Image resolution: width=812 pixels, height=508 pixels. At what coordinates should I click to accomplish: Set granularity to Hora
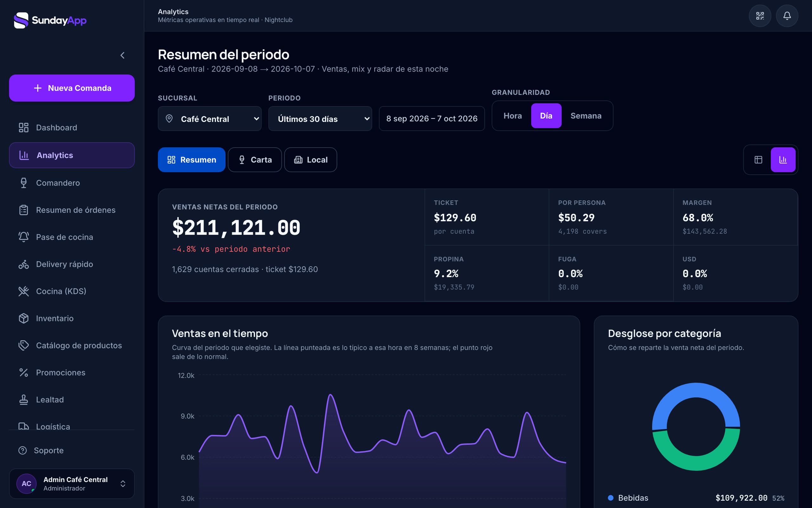pos(512,116)
